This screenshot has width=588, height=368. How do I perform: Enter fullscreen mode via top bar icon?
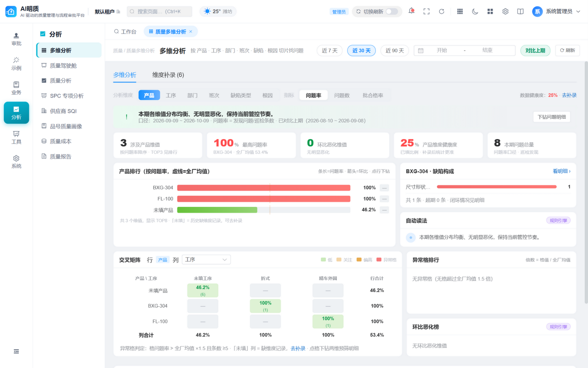click(x=427, y=11)
